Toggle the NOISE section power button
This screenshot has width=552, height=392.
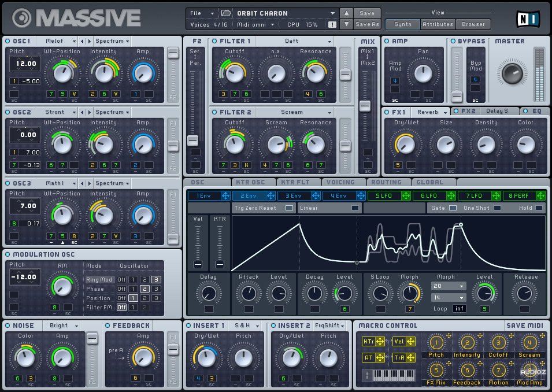[8, 326]
